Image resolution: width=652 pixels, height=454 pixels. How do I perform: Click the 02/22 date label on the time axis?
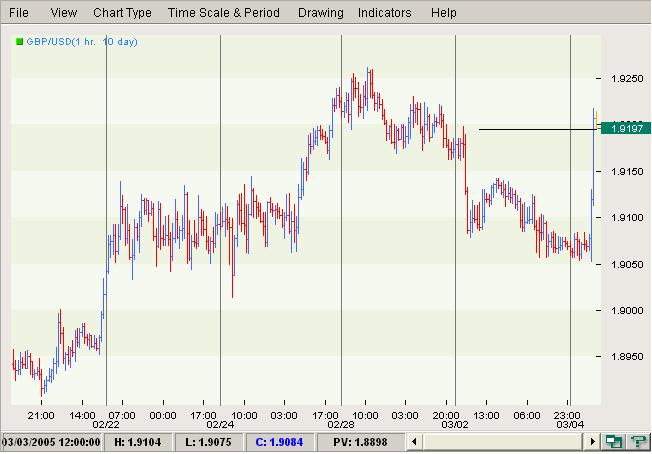point(106,424)
